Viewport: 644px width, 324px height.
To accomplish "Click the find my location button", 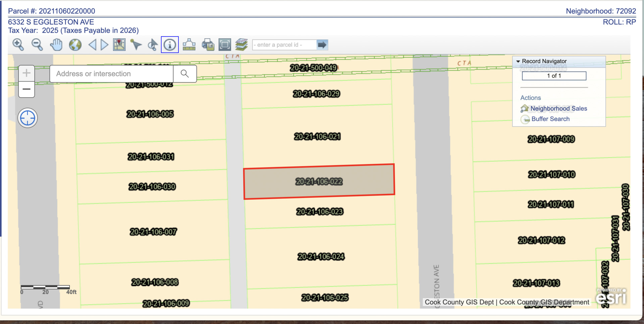I will [x=28, y=118].
